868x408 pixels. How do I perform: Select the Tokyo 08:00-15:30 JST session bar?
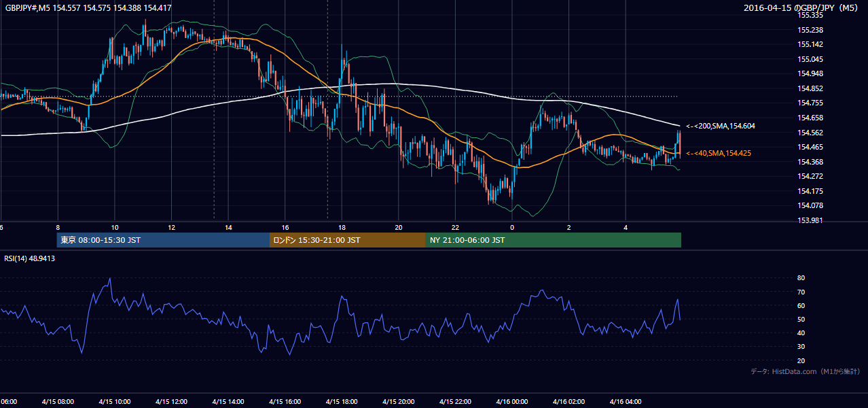[x=163, y=240]
